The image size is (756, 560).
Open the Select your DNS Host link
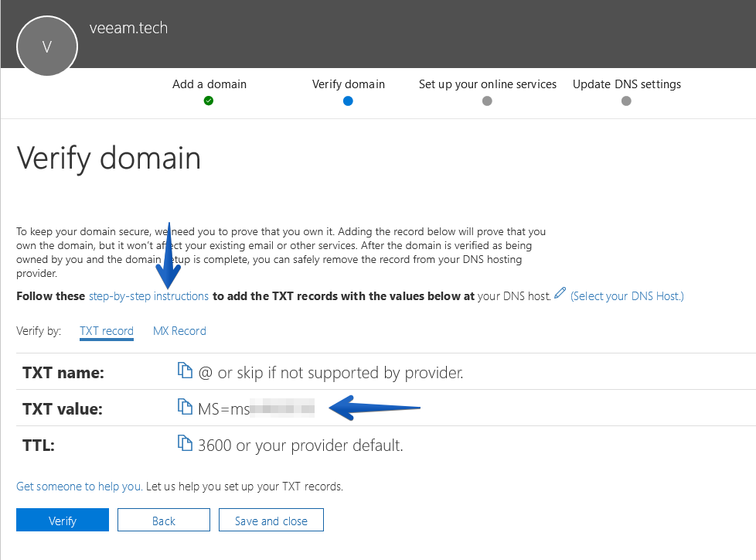627,296
